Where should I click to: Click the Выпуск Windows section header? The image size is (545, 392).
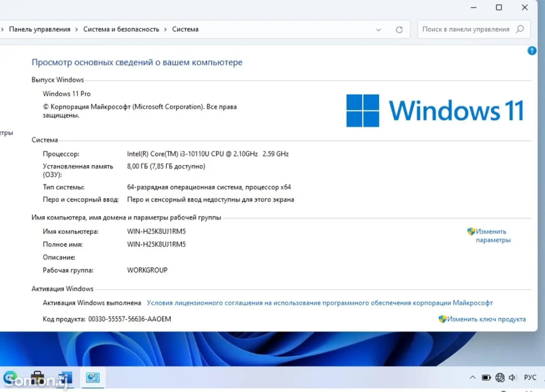pos(58,80)
